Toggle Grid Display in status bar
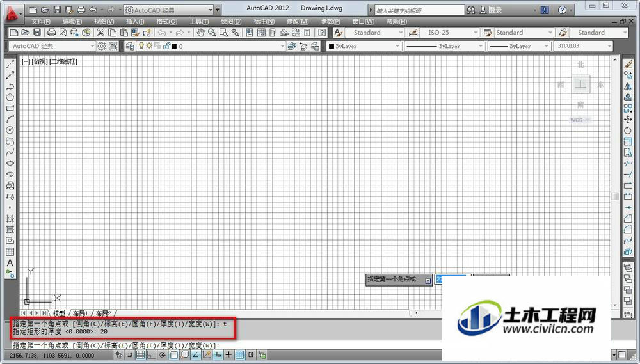The height and width of the screenshot is (364, 640). tap(140, 354)
